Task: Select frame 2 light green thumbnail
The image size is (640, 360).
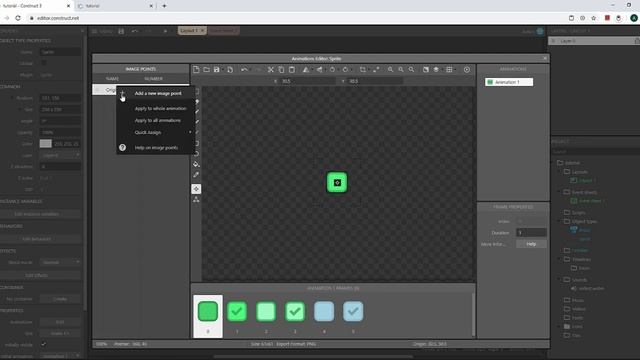Action: click(x=266, y=311)
